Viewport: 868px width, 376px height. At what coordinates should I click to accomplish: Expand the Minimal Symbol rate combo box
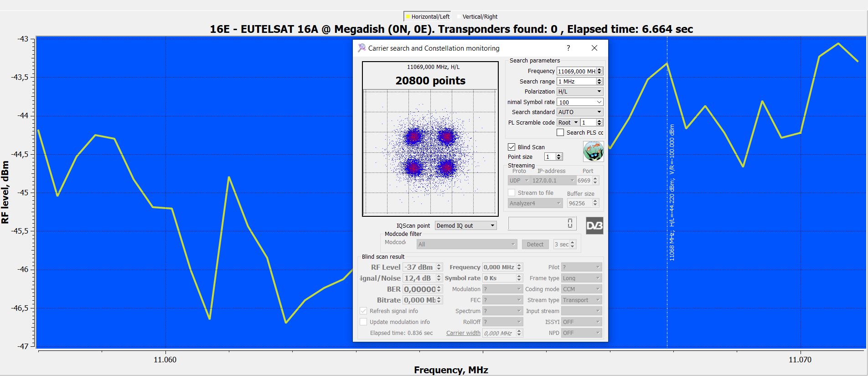pos(580,102)
